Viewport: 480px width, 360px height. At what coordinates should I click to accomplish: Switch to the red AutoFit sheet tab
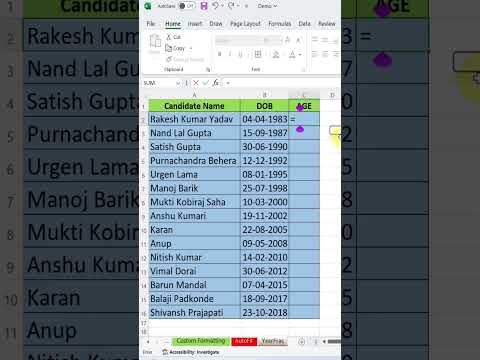(244, 341)
